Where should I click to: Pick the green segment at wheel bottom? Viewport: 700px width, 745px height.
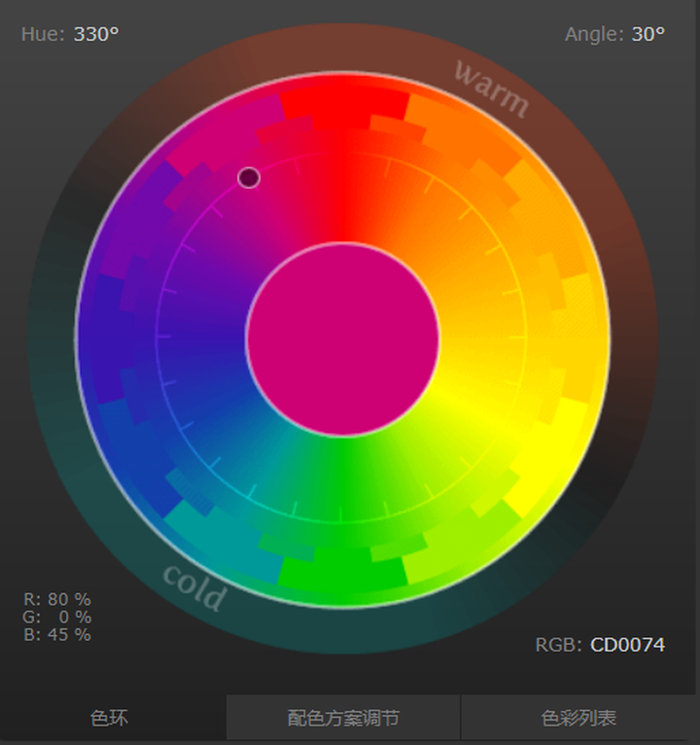[x=342, y=569]
